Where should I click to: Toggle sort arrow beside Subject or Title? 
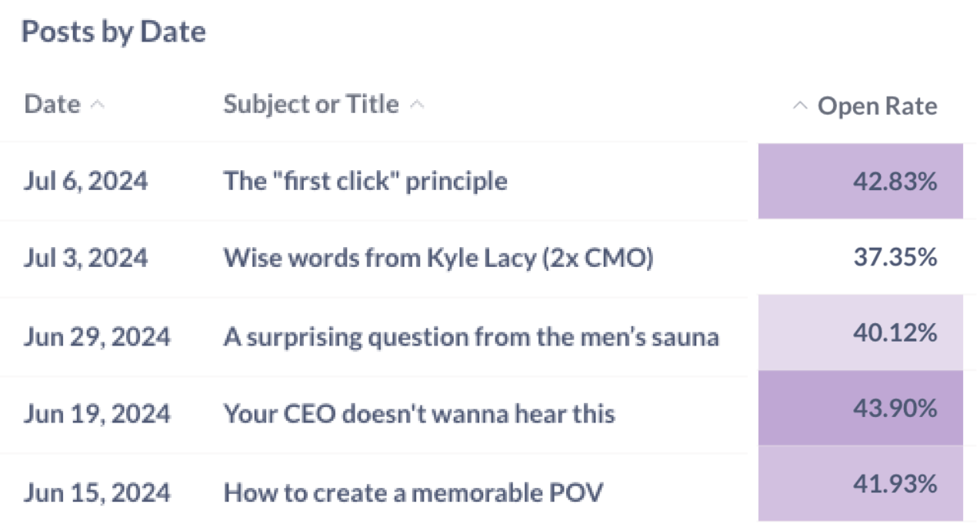[416, 105]
